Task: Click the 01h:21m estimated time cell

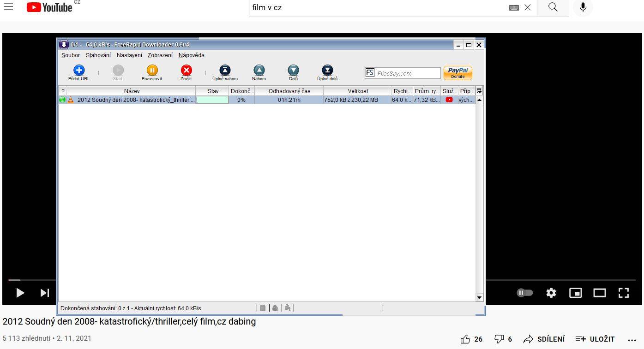Action: pos(289,100)
